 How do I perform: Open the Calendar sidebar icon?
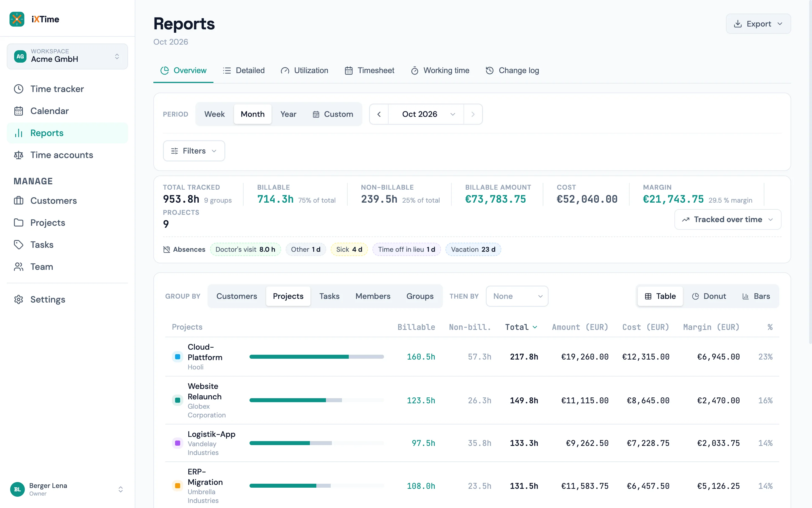(18, 111)
